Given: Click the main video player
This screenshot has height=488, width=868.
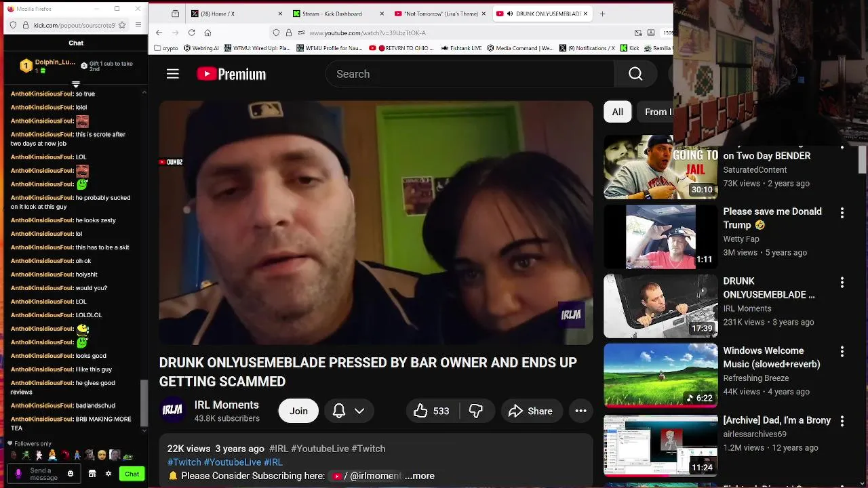Looking at the screenshot, I should pyautogui.click(x=376, y=223).
